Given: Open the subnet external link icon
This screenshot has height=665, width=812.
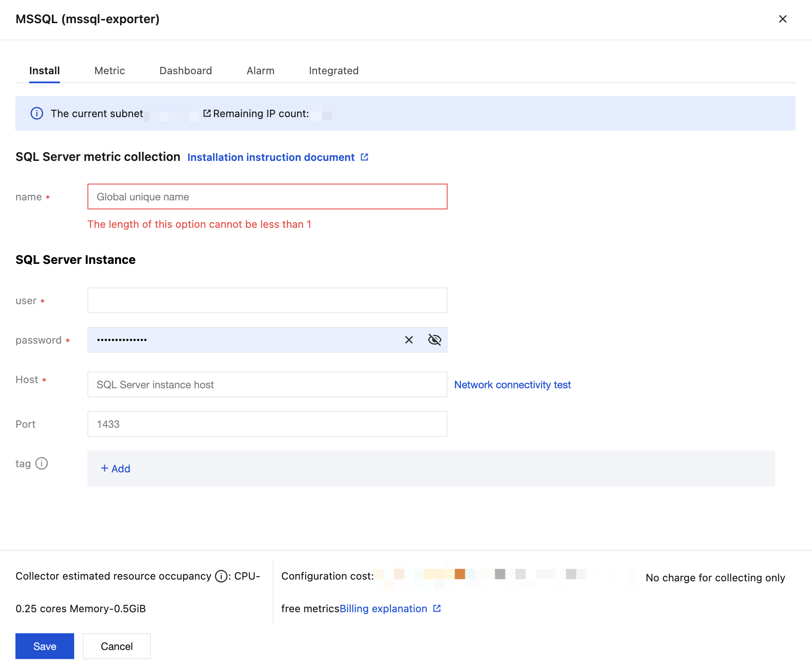Looking at the screenshot, I should (207, 113).
